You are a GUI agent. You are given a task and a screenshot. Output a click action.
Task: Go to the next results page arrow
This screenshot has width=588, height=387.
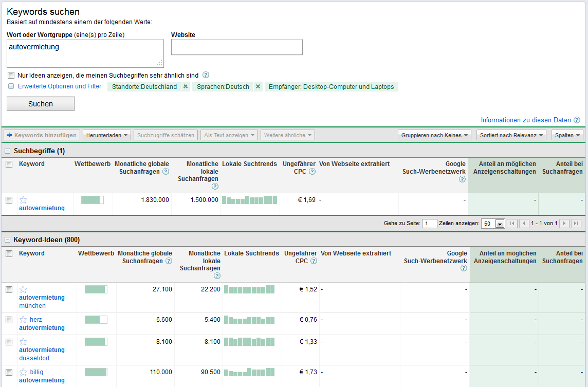tap(565, 223)
